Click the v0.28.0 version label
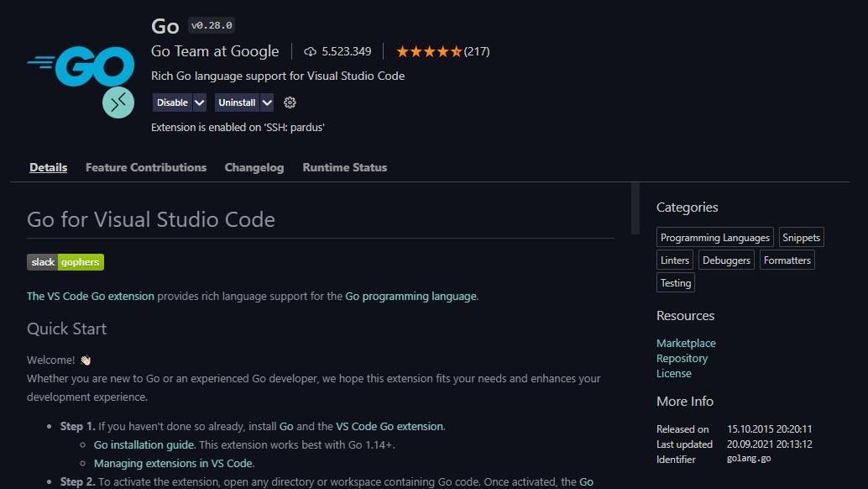868x489 pixels. (x=212, y=25)
